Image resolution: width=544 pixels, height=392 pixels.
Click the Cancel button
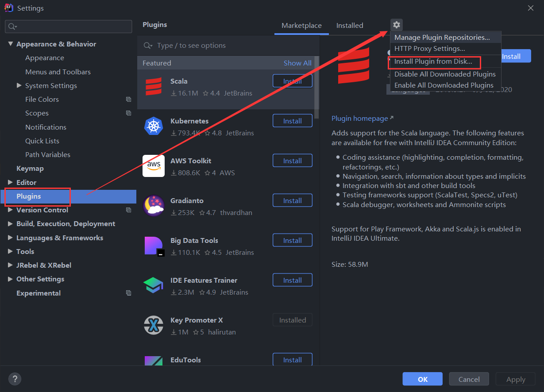click(x=469, y=379)
